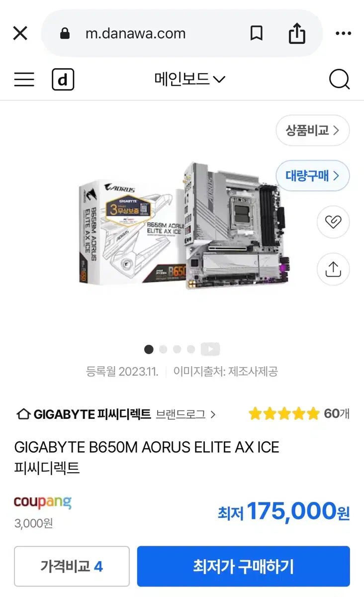Close the browser tab with X icon
Image resolution: width=364 pixels, height=597 pixels.
point(20,33)
